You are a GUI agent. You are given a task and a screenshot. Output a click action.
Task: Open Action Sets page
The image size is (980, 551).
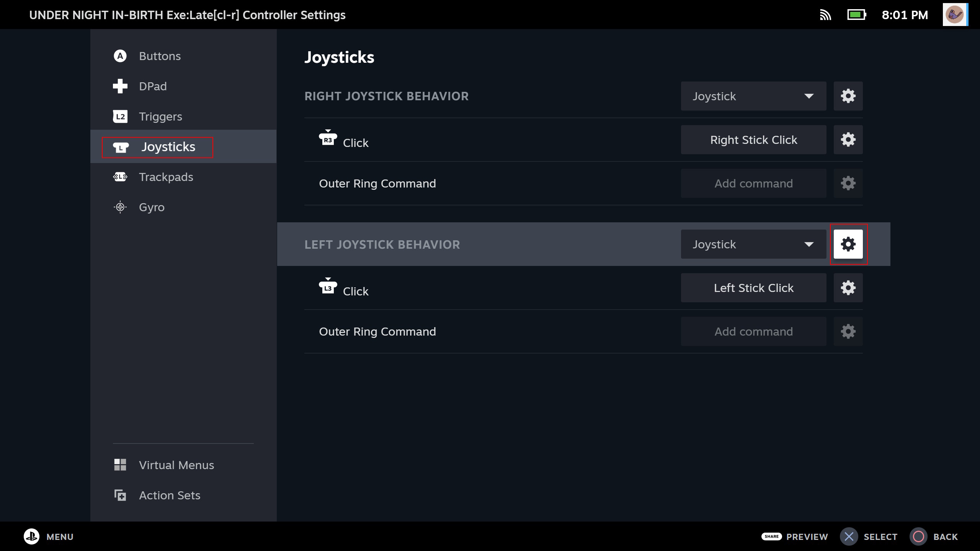coord(169,496)
